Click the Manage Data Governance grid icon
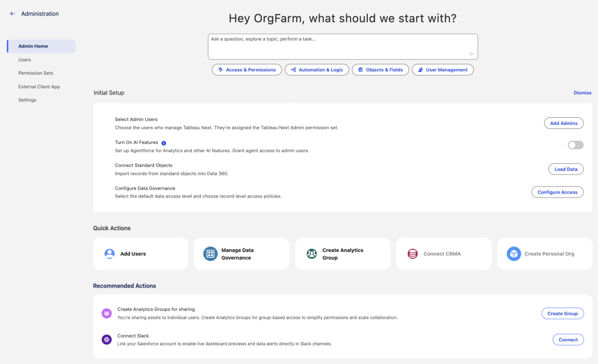Screen dimensions: 598x364 coord(210,254)
